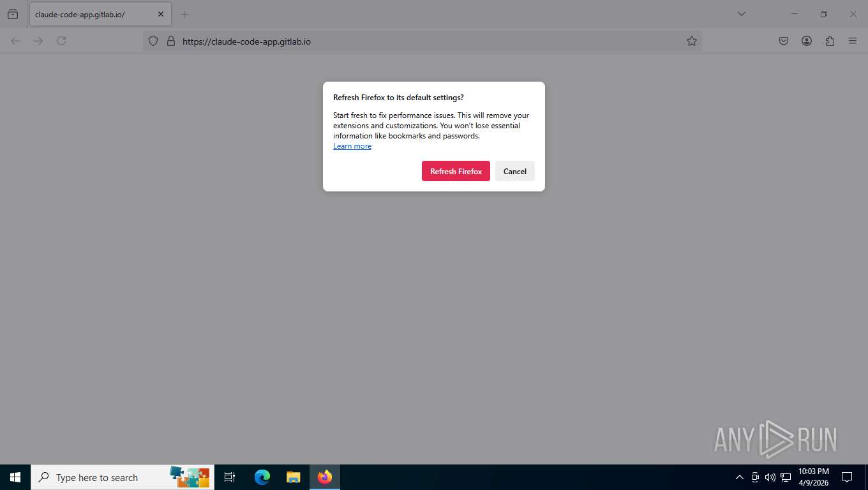Click the taskbar search box
The width and height of the screenshot is (868, 490).
point(123,477)
